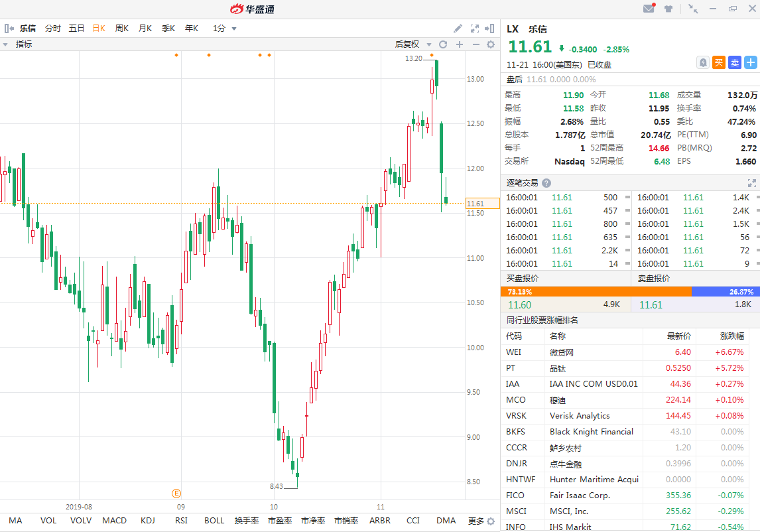Open the MCO 穆迪 stock row
760x532 pixels.
[625, 400]
